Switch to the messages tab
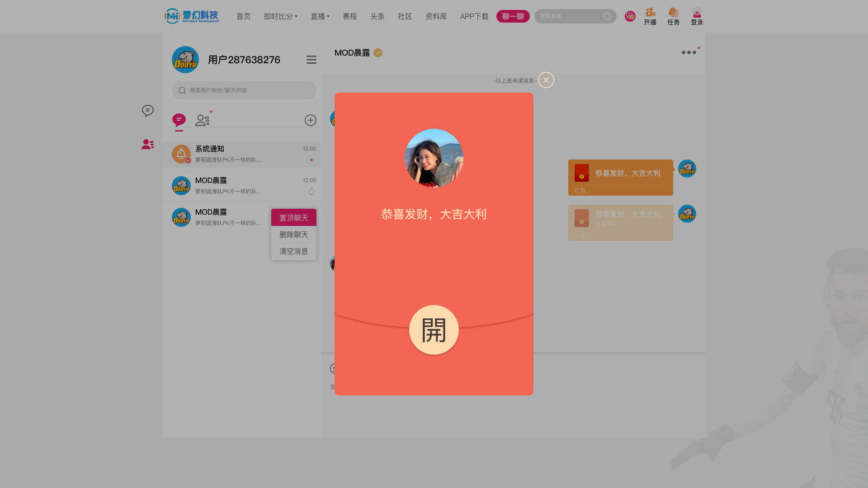The height and width of the screenshot is (488, 868). [x=179, y=121]
